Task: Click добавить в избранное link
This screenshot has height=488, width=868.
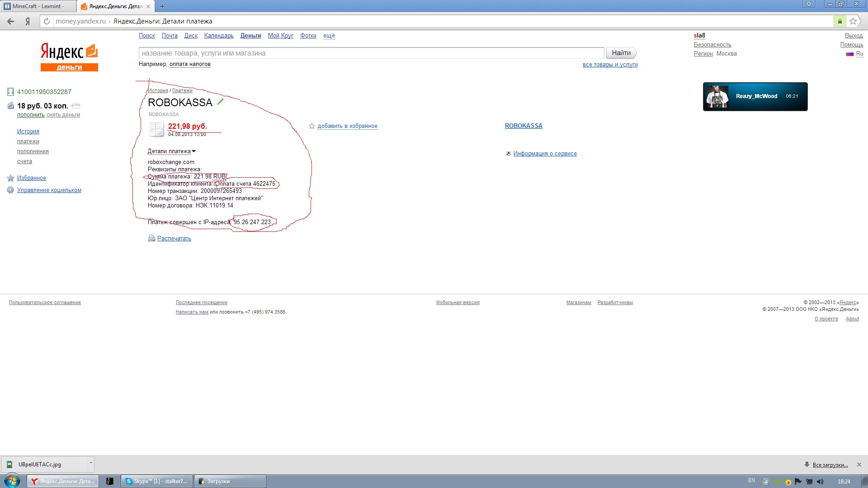Action: 347,126
